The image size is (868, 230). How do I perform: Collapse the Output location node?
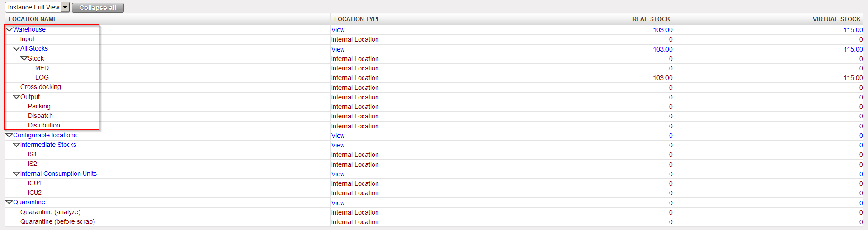click(x=16, y=97)
